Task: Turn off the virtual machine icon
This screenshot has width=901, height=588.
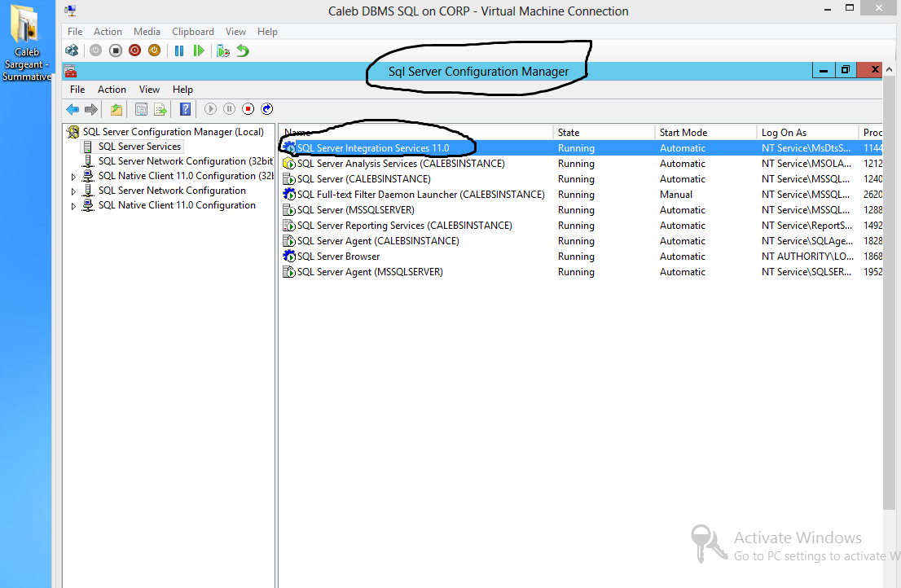Action: pyautogui.click(x=116, y=50)
